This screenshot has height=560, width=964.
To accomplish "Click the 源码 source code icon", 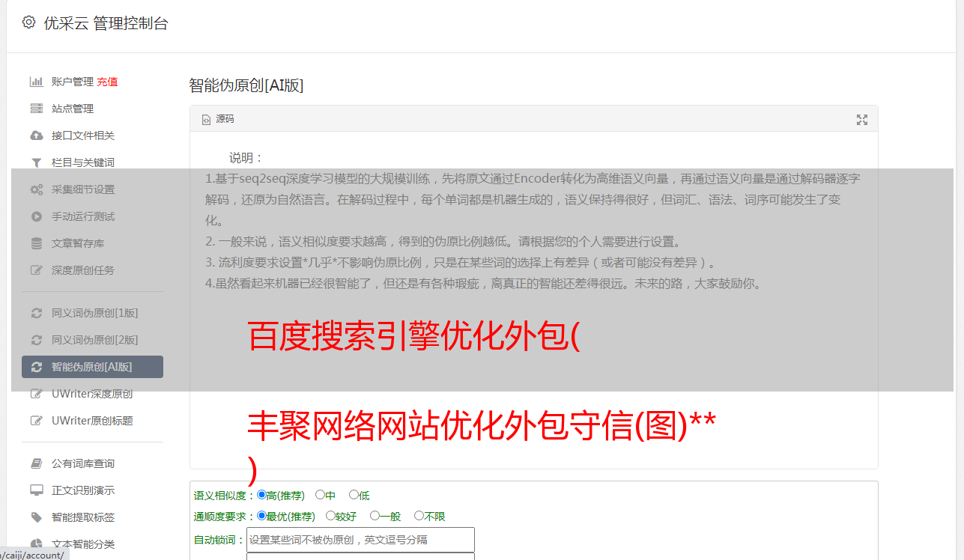I will click(207, 120).
